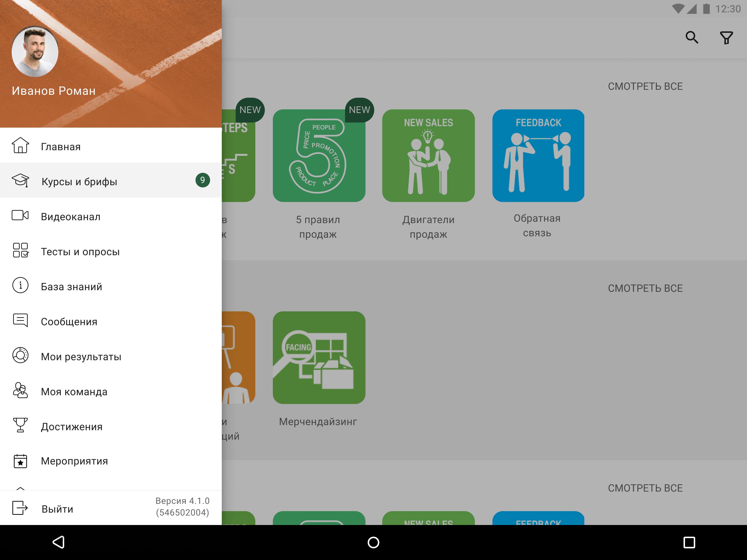Select Сообщения in the side drawer
The height and width of the screenshot is (560, 747).
pyautogui.click(x=69, y=322)
